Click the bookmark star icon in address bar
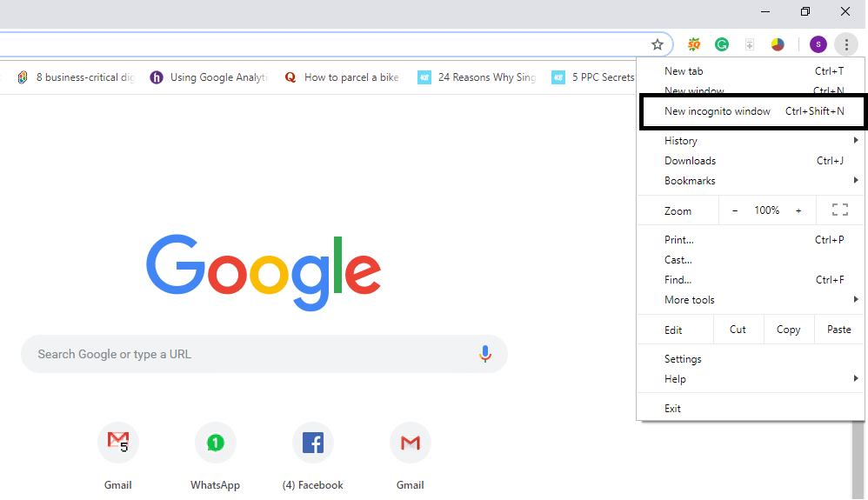Image resolution: width=868 pixels, height=500 pixels. [x=658, y=45]
